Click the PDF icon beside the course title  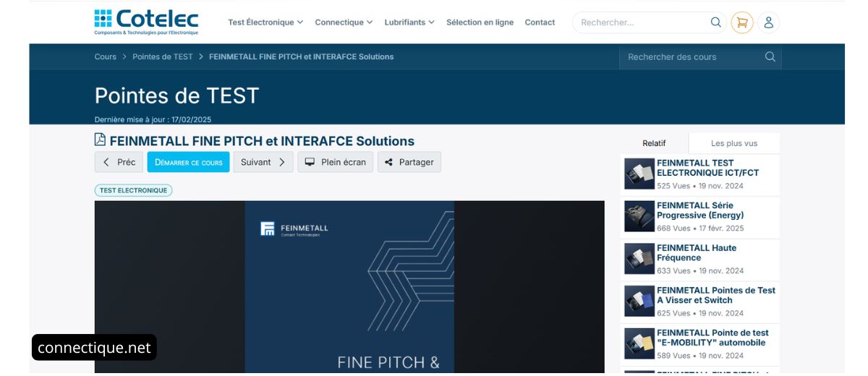[100, 140]
